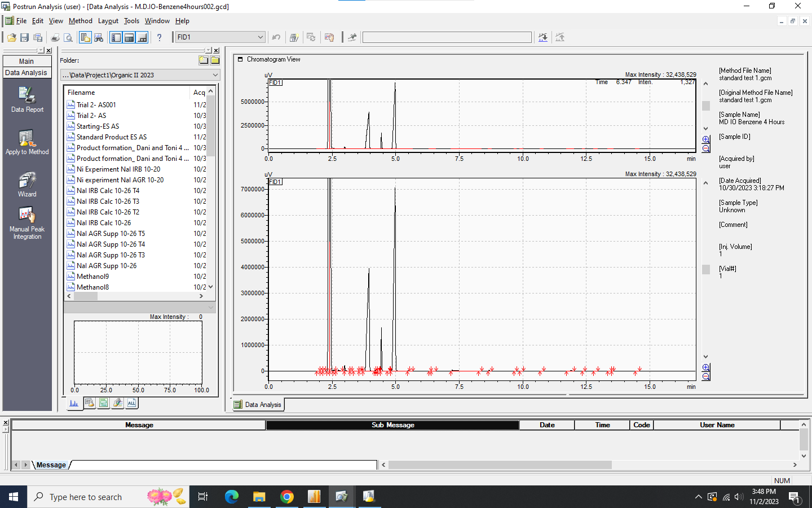This screenshot has height=508, width=812.
Task: Open the Edit menu
Action: [38, 21]
